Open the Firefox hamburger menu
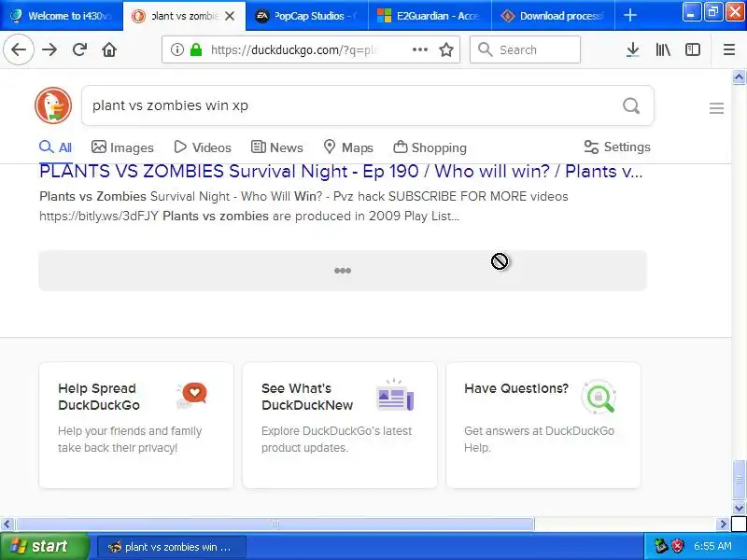This screenshot has width=747, height=560. [729, 49]
